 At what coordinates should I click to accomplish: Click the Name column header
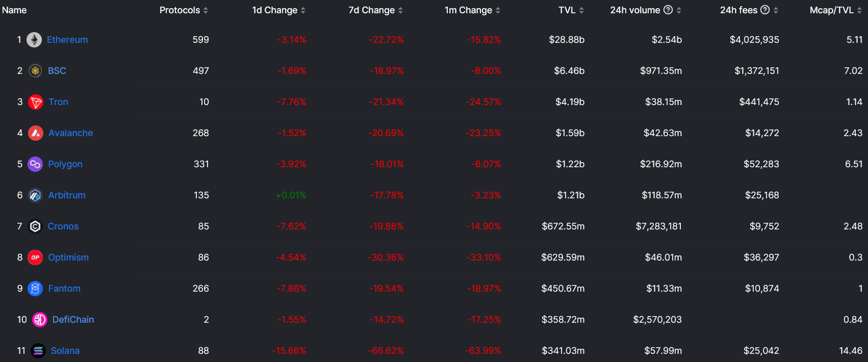coord(14,10)
